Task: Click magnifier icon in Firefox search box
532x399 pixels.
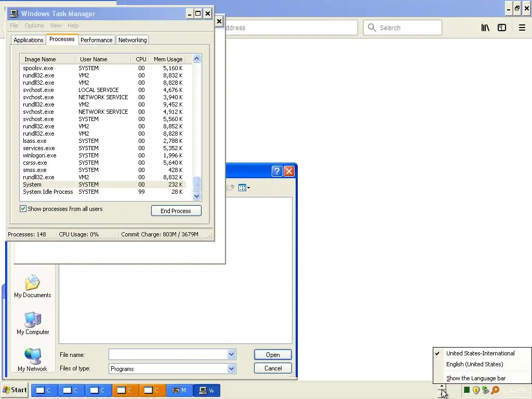Action: (372, 28)
